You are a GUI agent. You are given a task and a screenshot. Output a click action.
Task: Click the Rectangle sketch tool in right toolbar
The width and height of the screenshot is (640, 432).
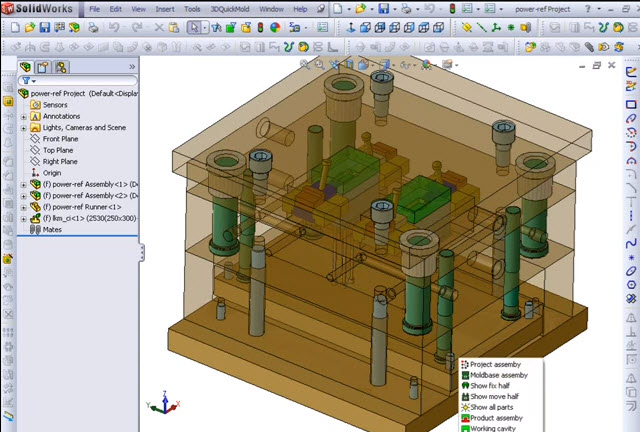pyautogui.click(x=631, y=104)
